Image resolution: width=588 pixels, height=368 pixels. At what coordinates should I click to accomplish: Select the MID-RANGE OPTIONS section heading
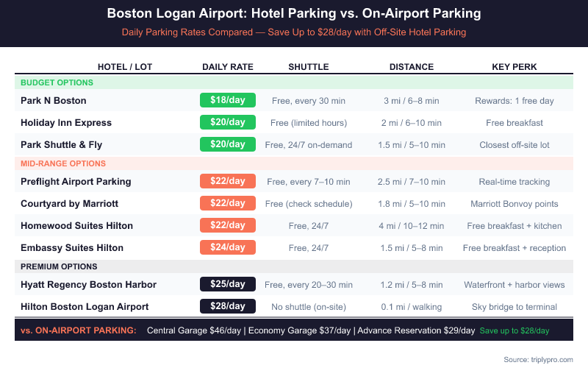[x=63, y=163]
